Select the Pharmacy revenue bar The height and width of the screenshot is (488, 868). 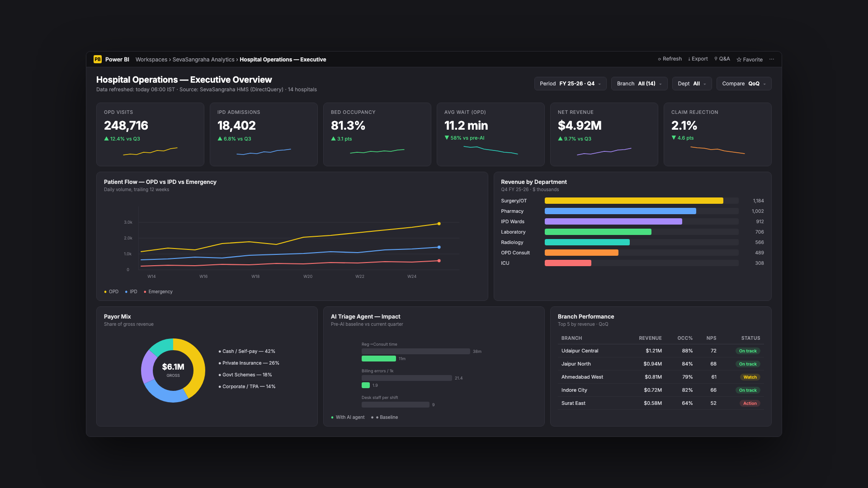tap(620, 211)
